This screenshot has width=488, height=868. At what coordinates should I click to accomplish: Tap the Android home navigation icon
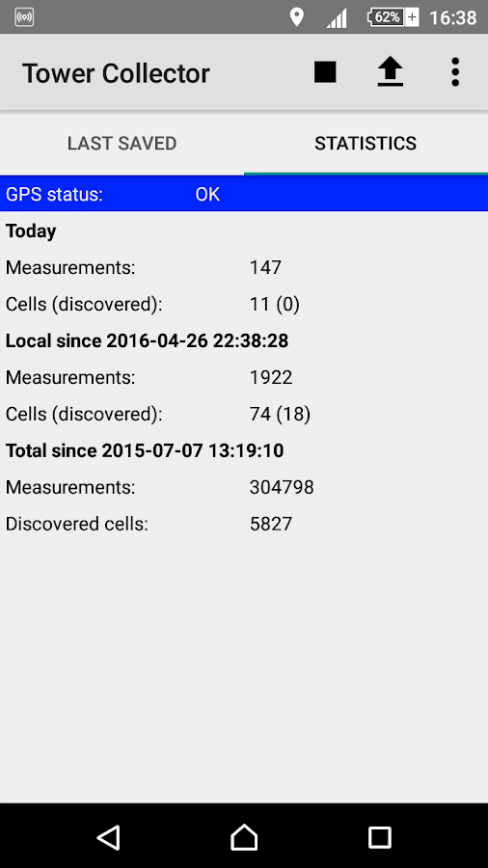pyautogui.click(x=244, y=837)
